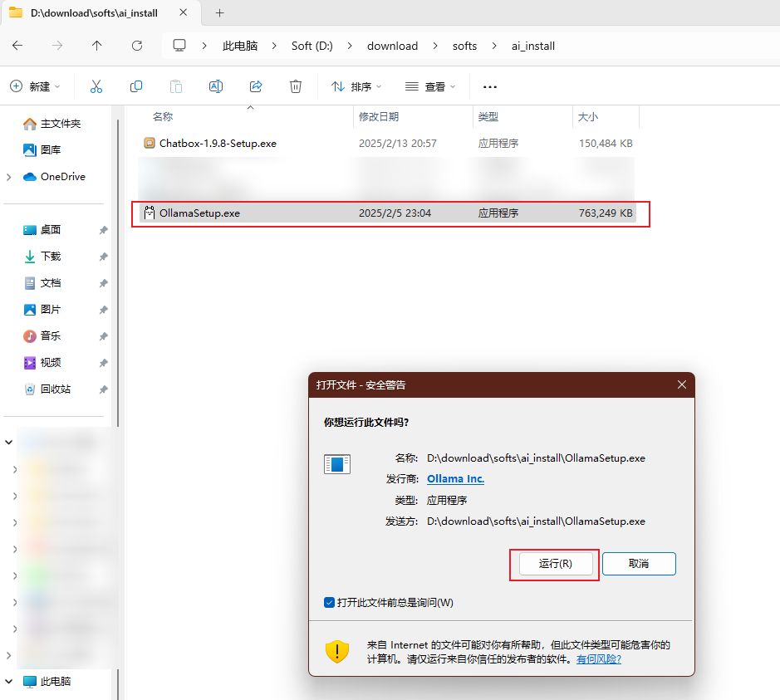780x700 pixels.
Task: Open the 排序 sort dropdown
Action: pos(356,86)
